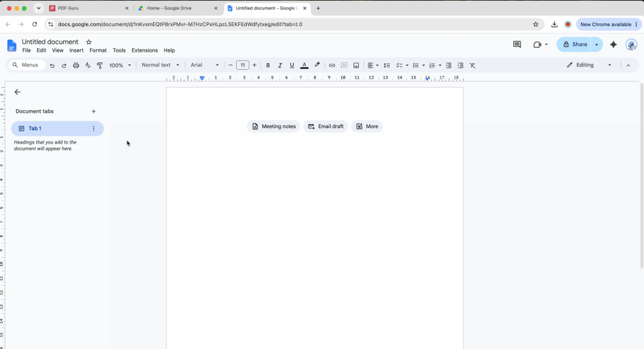The width and height of the screenshot is (644, 349).
Task: Open Arial font dropdown
Action: click(205, 65)
